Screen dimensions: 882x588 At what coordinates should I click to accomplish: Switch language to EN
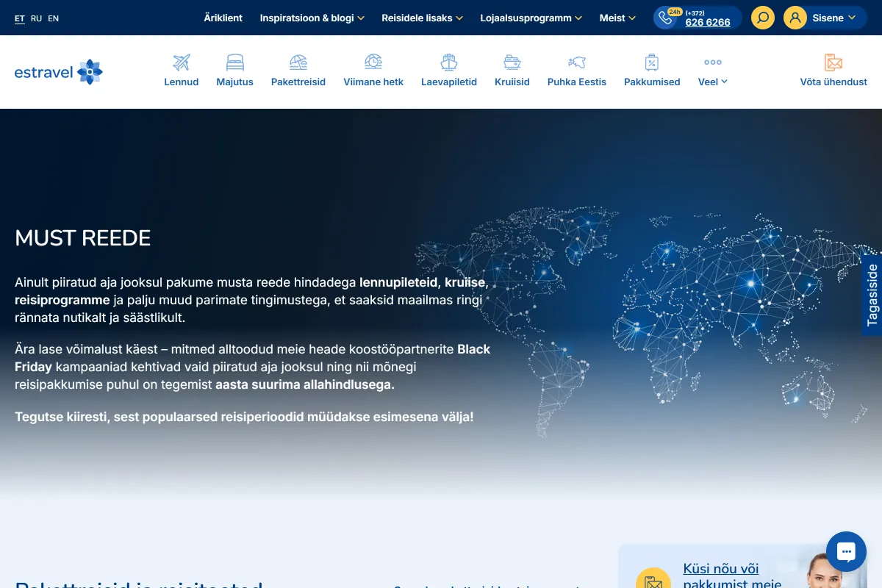[54, 18]
